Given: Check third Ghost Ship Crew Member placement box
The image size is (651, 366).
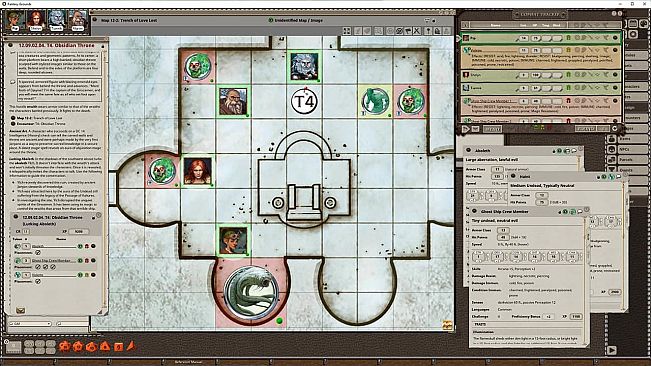Looking at the screenshot, I should tap(53, 267).
